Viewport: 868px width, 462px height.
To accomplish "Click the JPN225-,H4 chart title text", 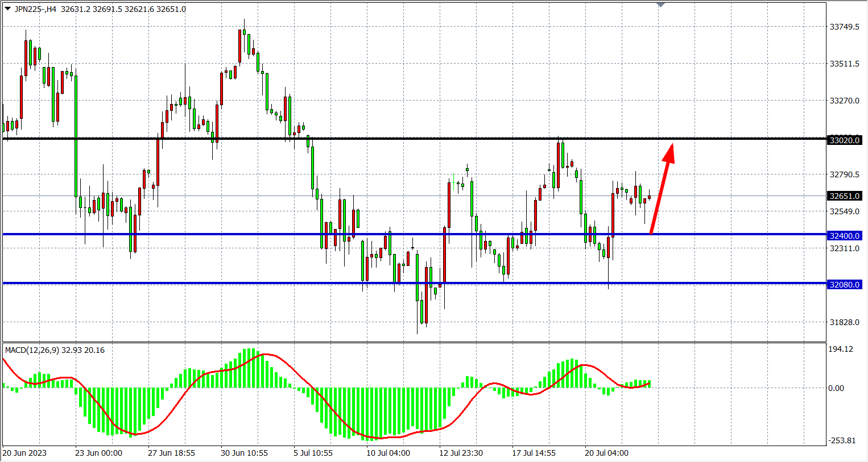I will click(35, 9).
